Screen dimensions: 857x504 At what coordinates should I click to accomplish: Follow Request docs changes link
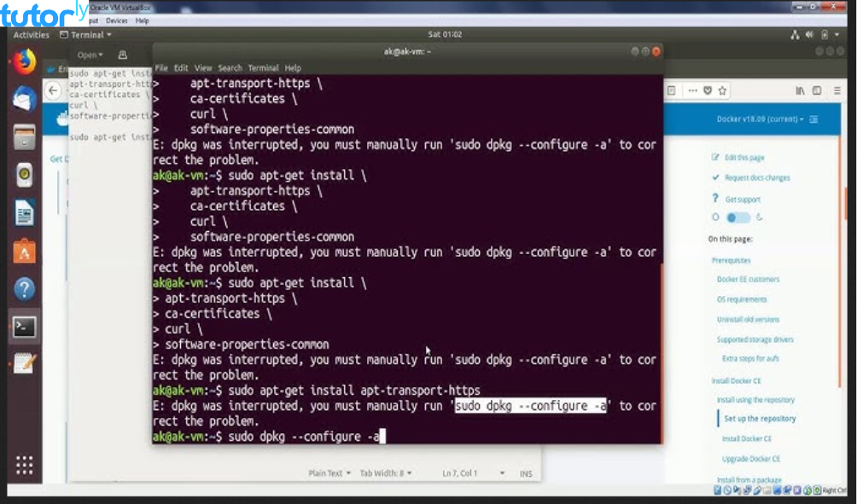[757, 178]
